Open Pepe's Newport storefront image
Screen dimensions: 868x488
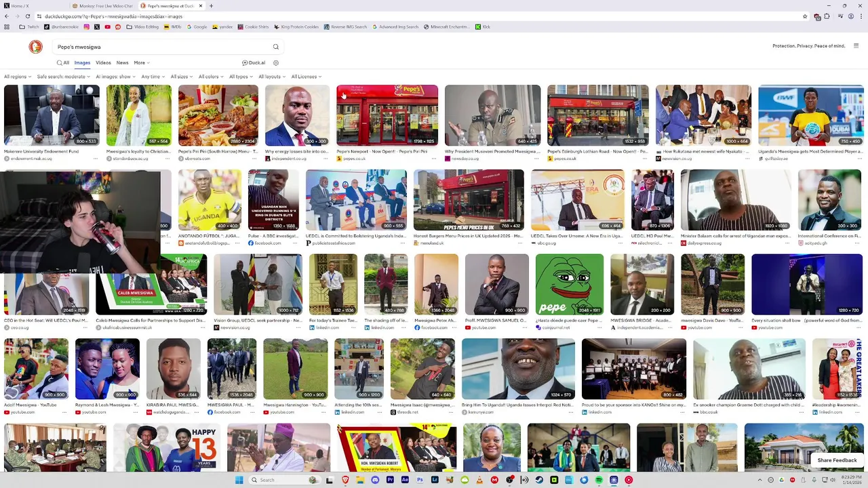coord(387,115)
